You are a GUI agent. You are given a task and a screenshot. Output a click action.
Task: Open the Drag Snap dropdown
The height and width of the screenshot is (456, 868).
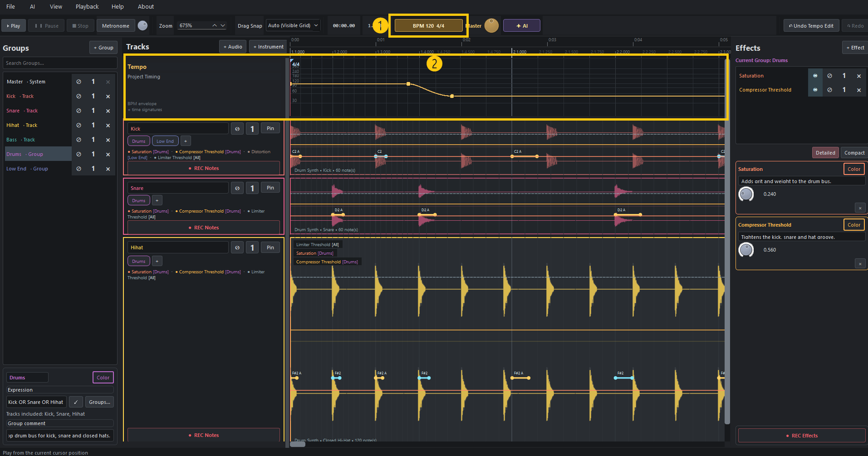[x=293, y=25]
